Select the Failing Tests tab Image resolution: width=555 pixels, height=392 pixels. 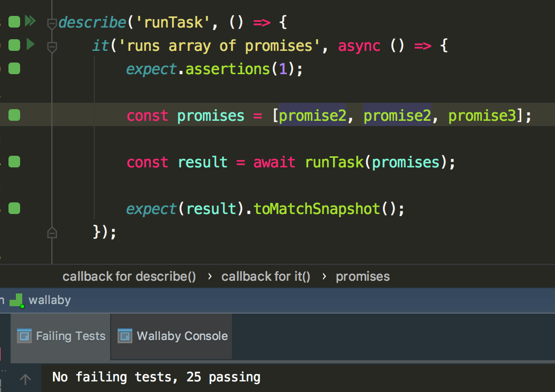[70, 336]
